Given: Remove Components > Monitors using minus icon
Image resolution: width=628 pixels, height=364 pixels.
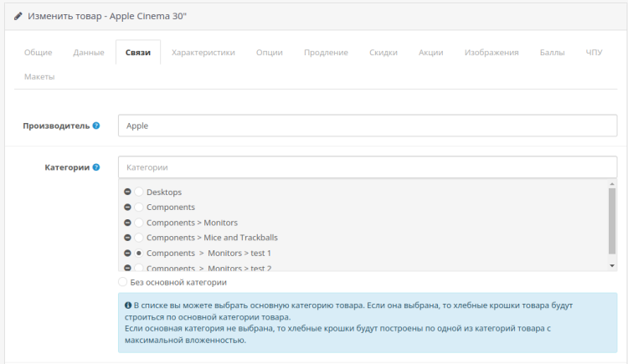Looking at the screenshot, I should coord(128,223).
